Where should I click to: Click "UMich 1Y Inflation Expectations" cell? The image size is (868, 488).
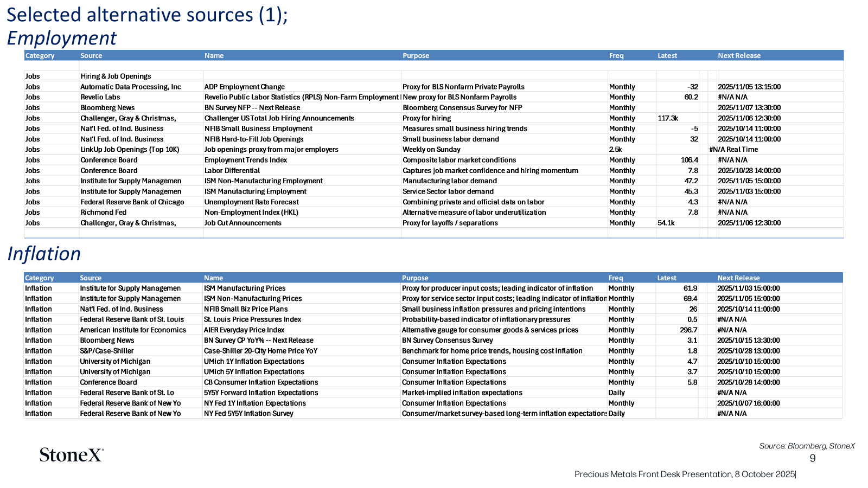(254, 362)
